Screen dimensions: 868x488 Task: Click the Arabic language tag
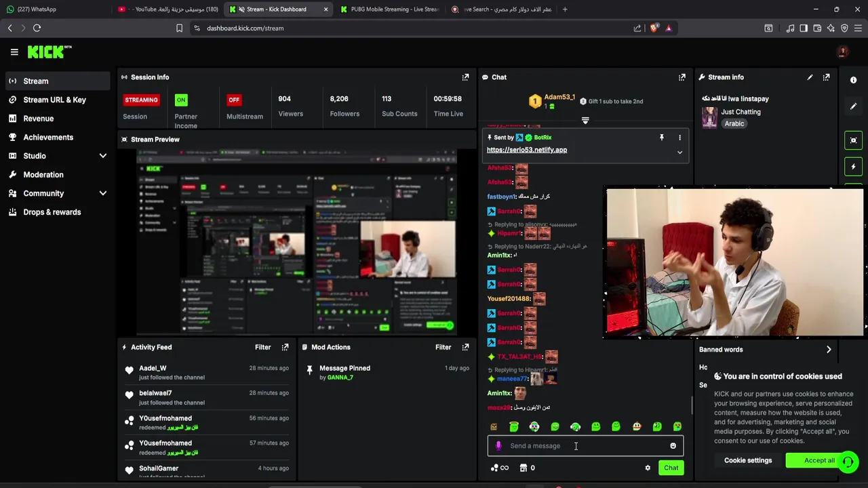click(x=734, y=123)
